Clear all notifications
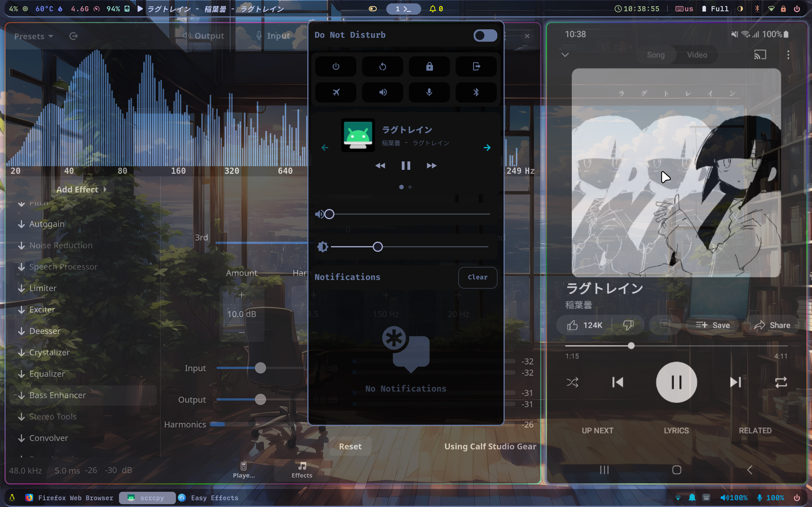812x507 pixels. (x=478, y=276)
